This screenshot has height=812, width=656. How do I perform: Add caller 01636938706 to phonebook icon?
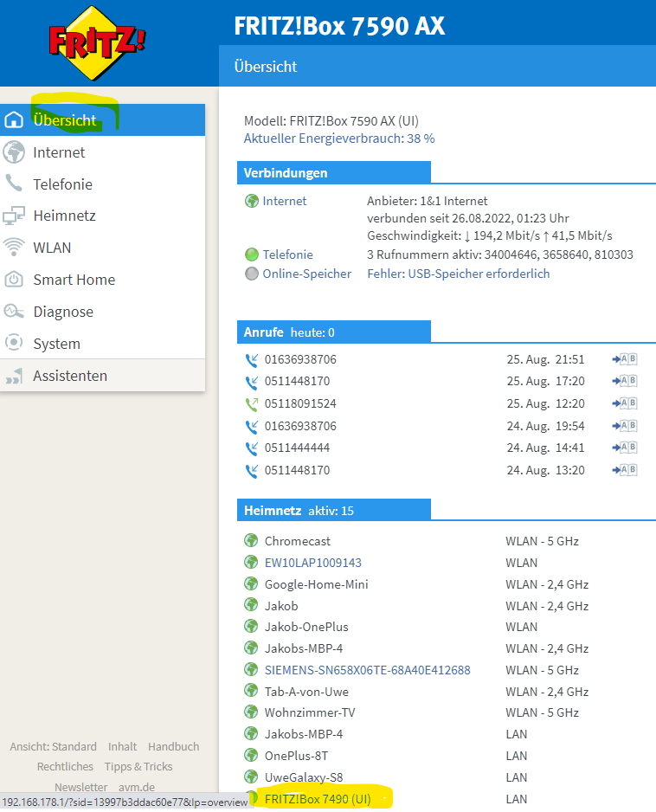624,359
